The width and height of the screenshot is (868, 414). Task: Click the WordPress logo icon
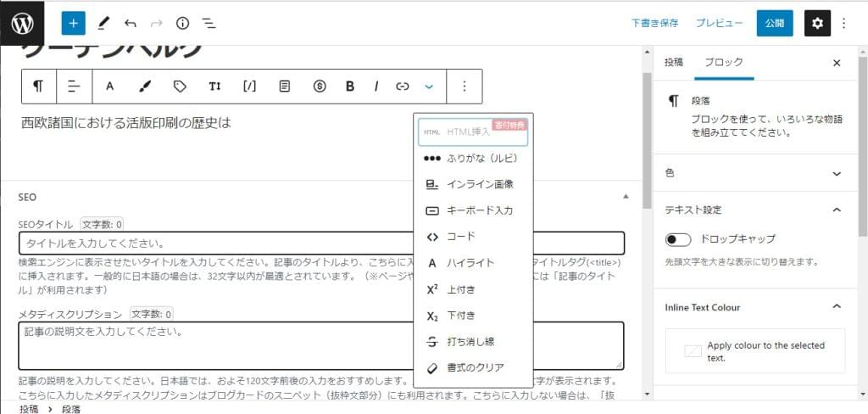click(23, 23)
